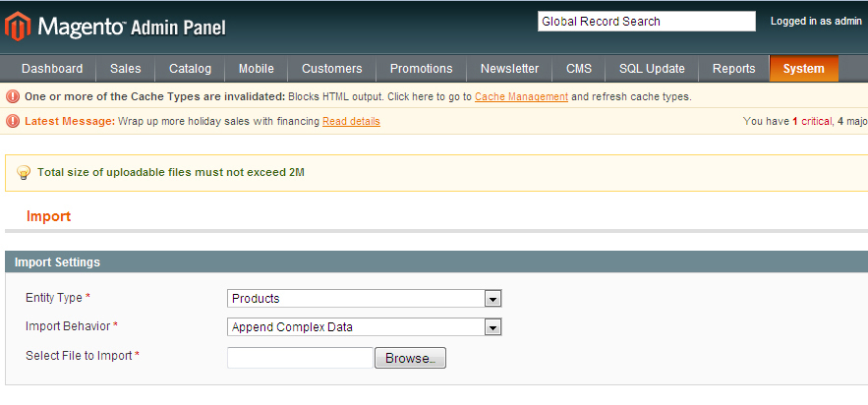Click the Global Record Search field
The image size is (868, 405).
[647, 22]
